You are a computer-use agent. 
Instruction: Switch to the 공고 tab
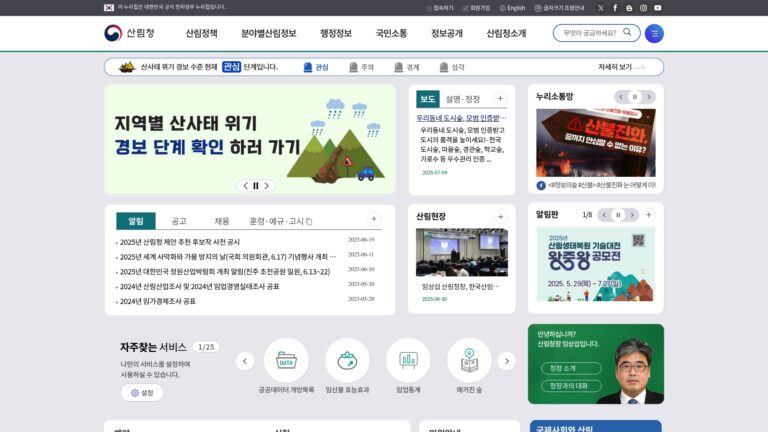click(x=179, y=221)
